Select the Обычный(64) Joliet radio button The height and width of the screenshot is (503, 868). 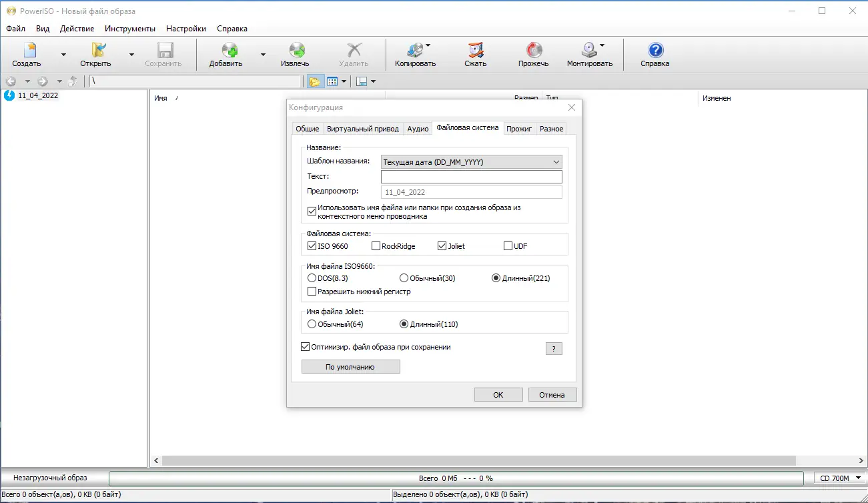312,324
